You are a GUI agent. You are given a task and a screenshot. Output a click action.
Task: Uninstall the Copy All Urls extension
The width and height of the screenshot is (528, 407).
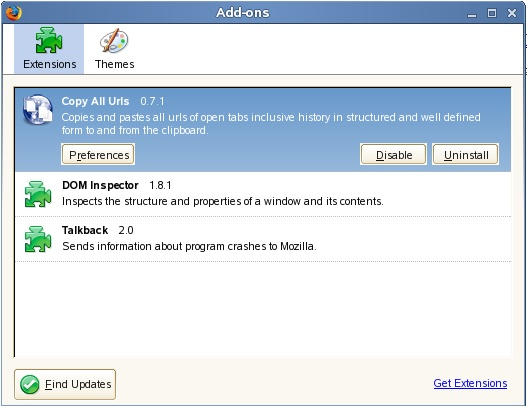466,155
